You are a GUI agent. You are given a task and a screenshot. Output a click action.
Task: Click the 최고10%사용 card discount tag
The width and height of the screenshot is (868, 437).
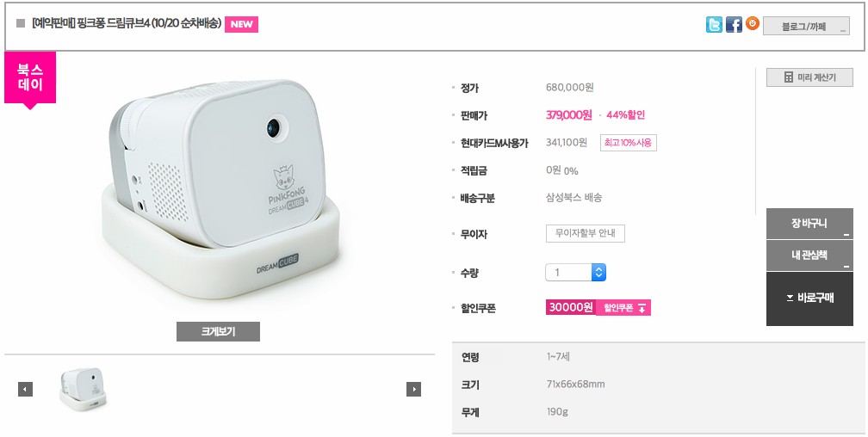pos(628,142)
